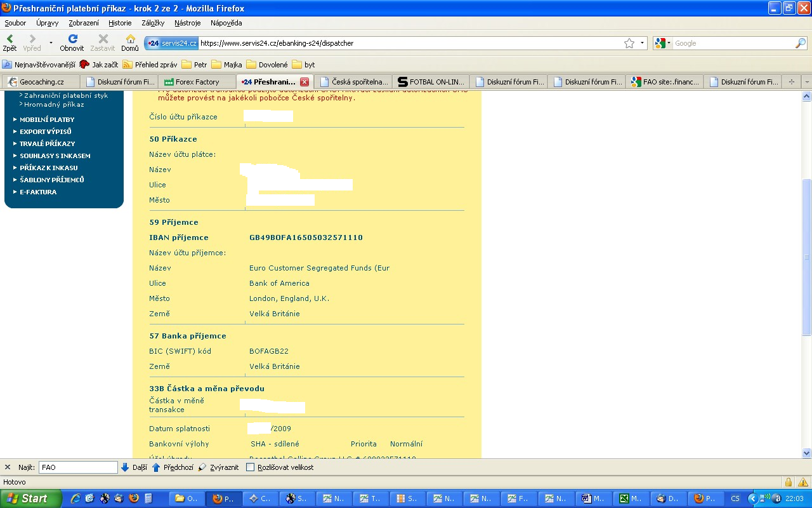Screen dimensions: 812x508
Task: Click the scrollbar up arrow
Action: click(807, 96)
